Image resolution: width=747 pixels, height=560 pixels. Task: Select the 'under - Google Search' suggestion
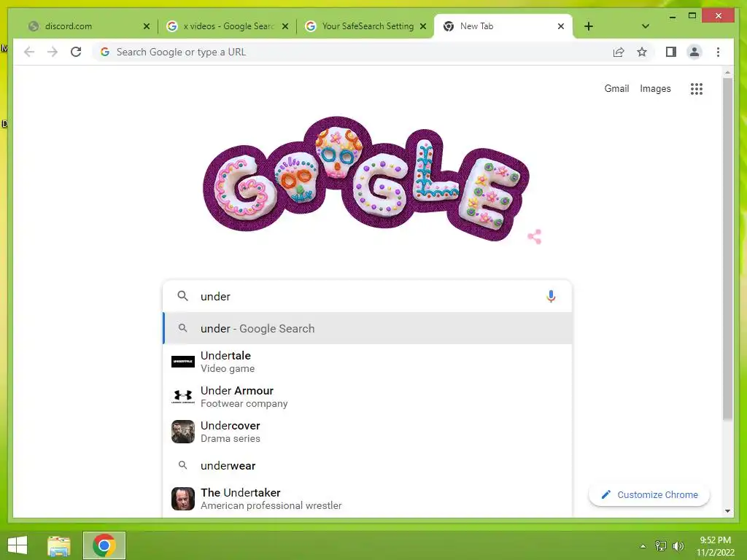click(x=368, y=328)
